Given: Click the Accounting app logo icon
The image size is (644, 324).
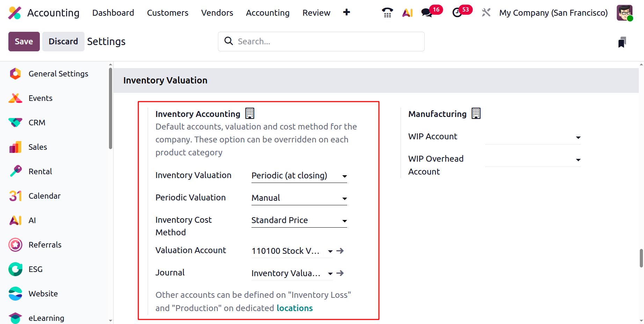Looking at the screenshot, I should [x=15, y=13].
